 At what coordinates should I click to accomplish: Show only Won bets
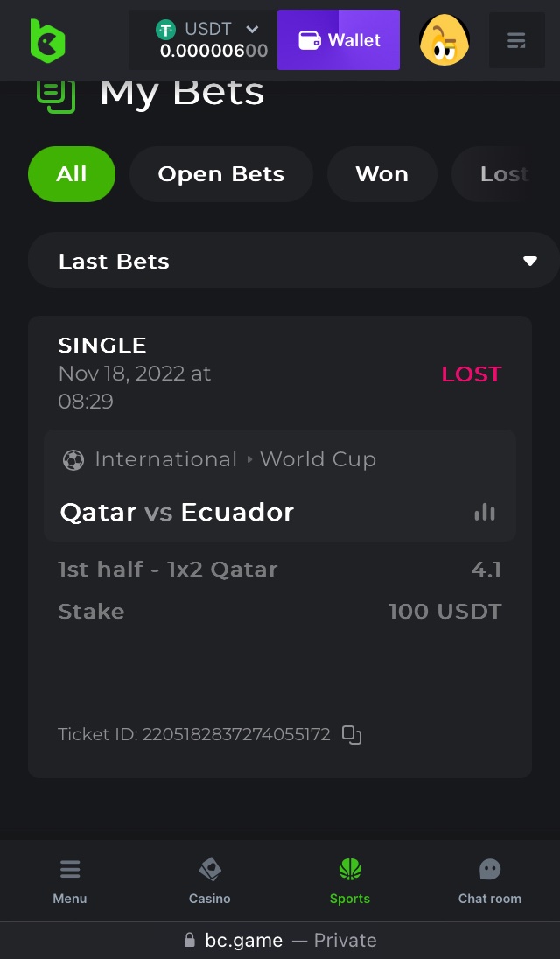381,174
